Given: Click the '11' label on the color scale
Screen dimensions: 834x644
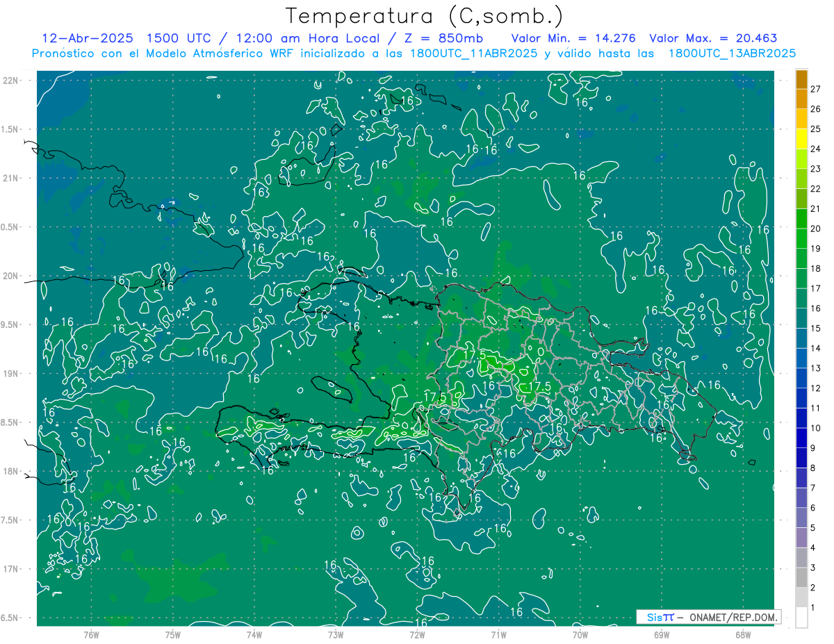Looking at the screenshot, I should point(816,408).
